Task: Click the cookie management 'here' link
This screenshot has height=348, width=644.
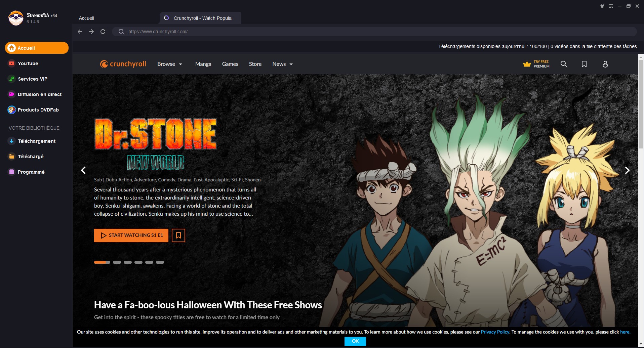Action: (x=625, y=332)
